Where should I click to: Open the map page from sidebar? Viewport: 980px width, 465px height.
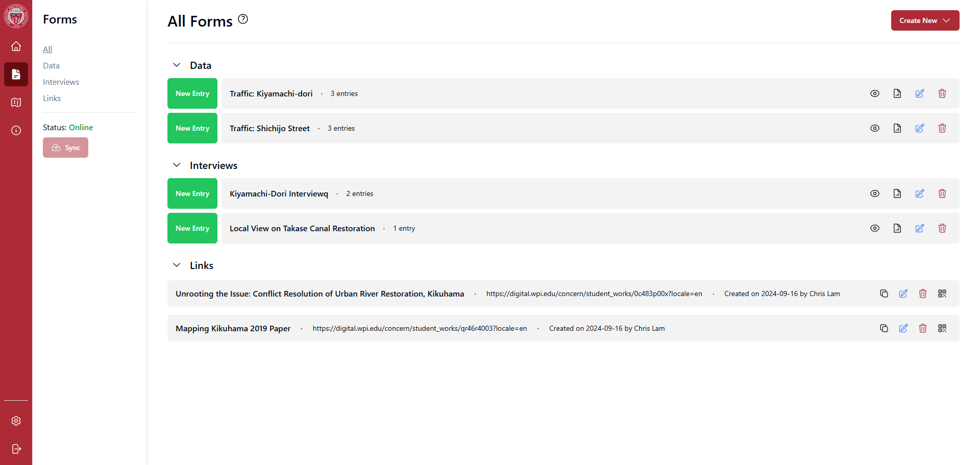coord(16,102)
